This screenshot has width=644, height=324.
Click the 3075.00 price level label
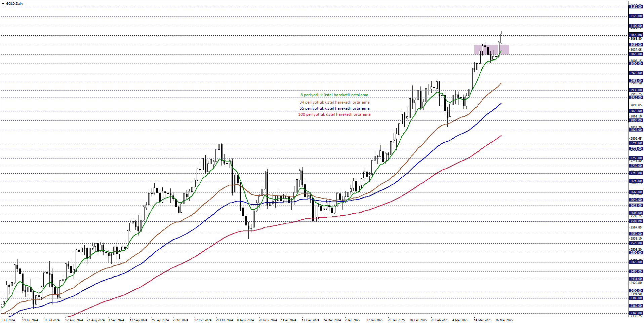[636, 35]
